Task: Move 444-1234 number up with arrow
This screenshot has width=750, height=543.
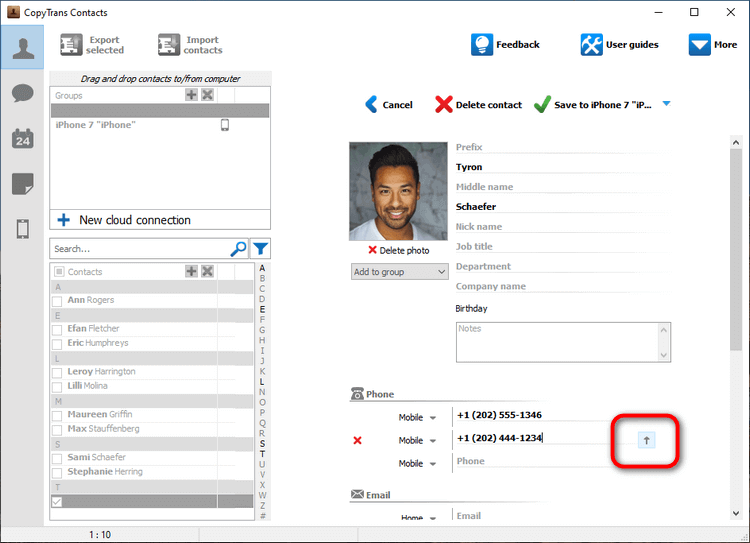Action: pos(646,440)
